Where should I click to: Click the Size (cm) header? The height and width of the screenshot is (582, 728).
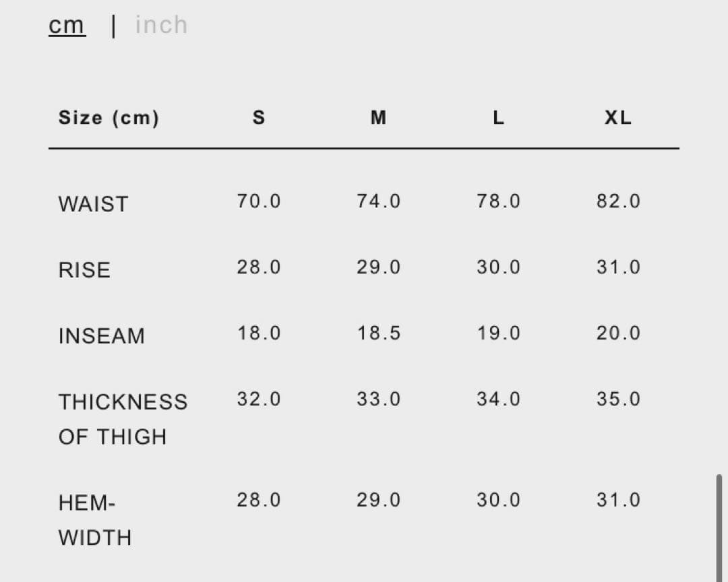[x=109, y=118]
